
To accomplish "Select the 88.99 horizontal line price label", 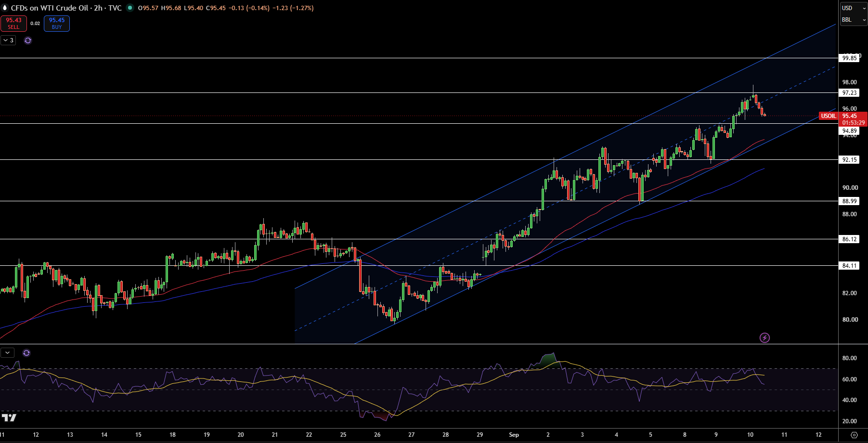I will pyautogui.click(x=850, y=201).
